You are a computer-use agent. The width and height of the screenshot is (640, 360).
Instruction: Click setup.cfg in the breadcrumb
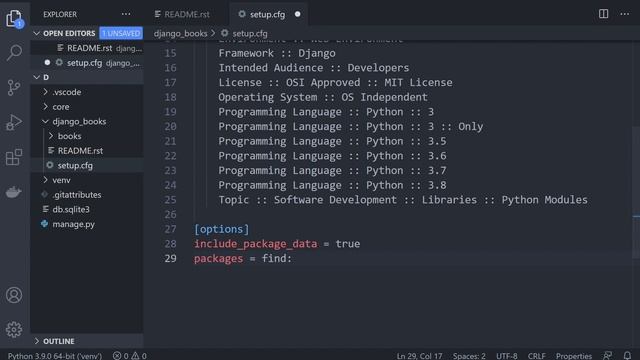[x=250, y=33]
